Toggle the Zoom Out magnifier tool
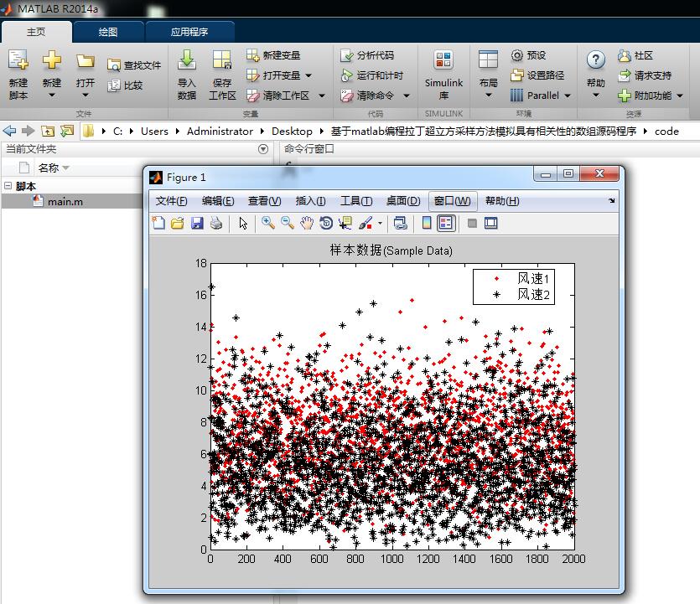 (288, 223)
